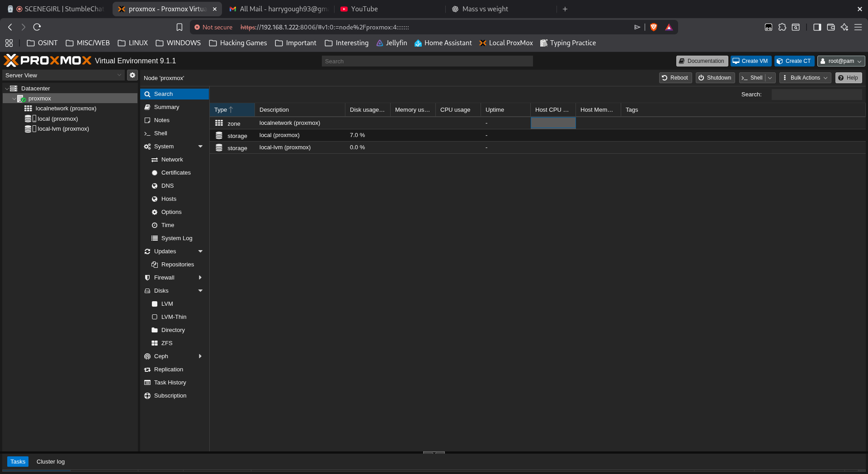Open browser hamburger menu
This screenshot has height=474, width=868.
858,27
